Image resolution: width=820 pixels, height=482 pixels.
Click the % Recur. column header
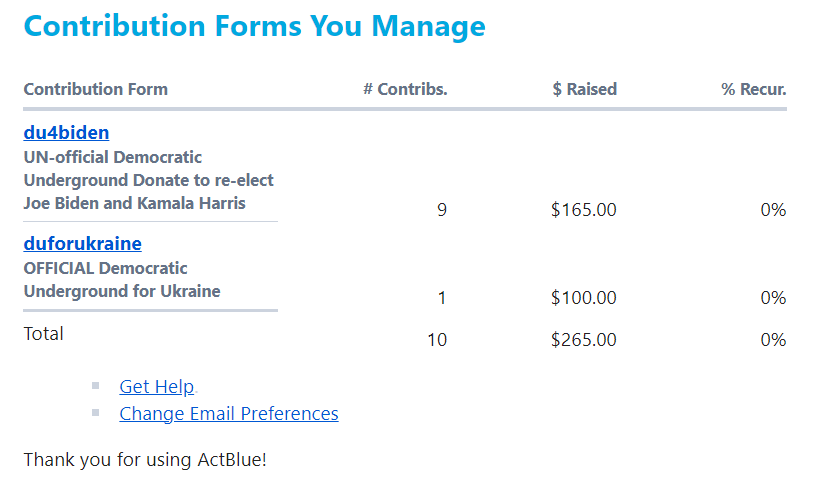[x=753, y=89]
